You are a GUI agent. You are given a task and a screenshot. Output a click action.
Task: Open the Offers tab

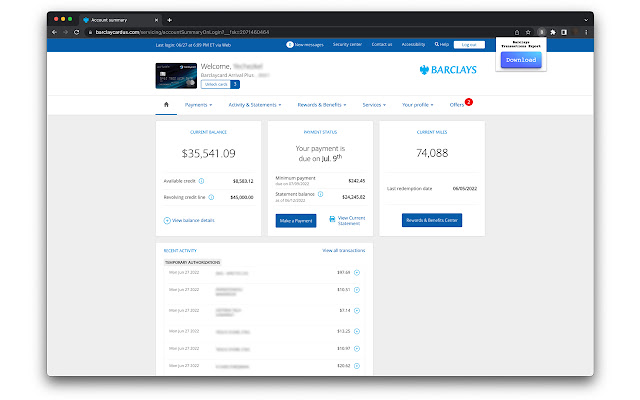[457, 105]
